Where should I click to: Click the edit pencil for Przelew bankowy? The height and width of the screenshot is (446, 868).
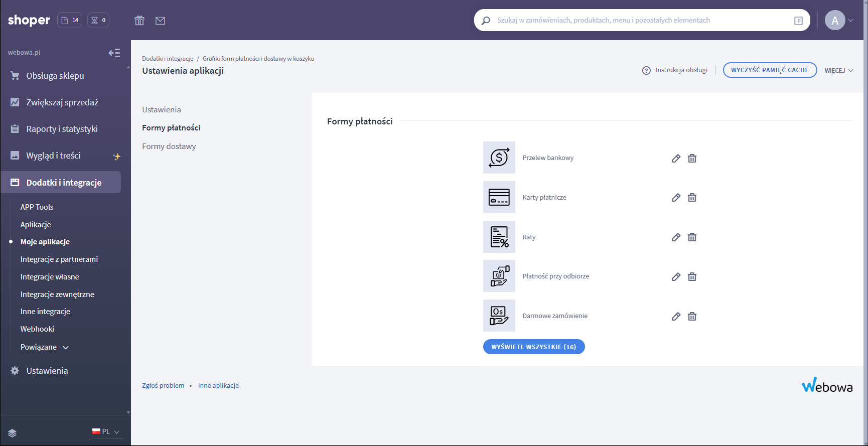(x=676, y=159)
